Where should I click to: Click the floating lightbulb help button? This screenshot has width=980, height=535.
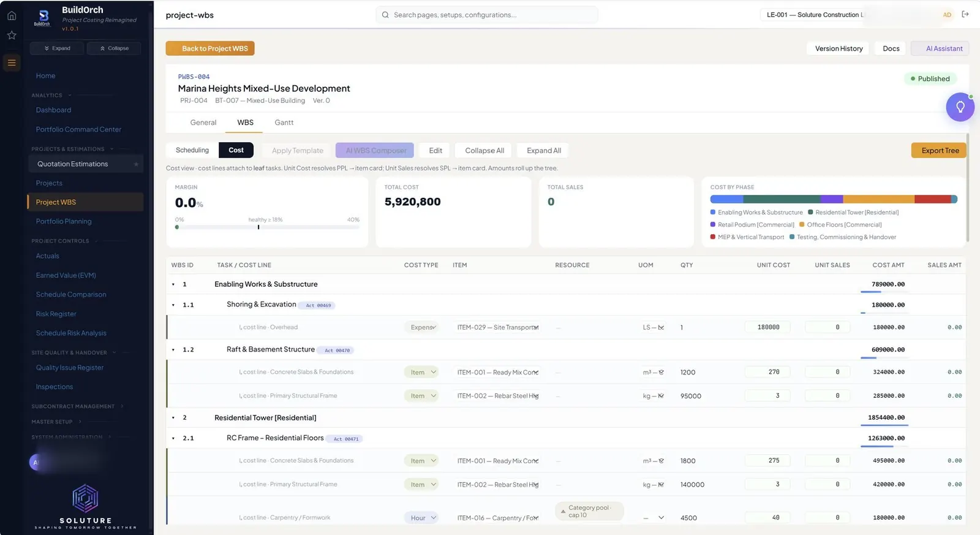(x=960, y=107)
